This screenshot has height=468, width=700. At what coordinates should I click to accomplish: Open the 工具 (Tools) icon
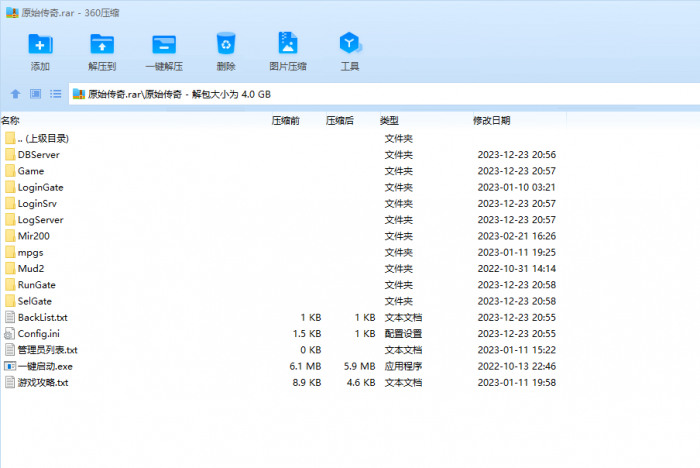pos(349,44)
